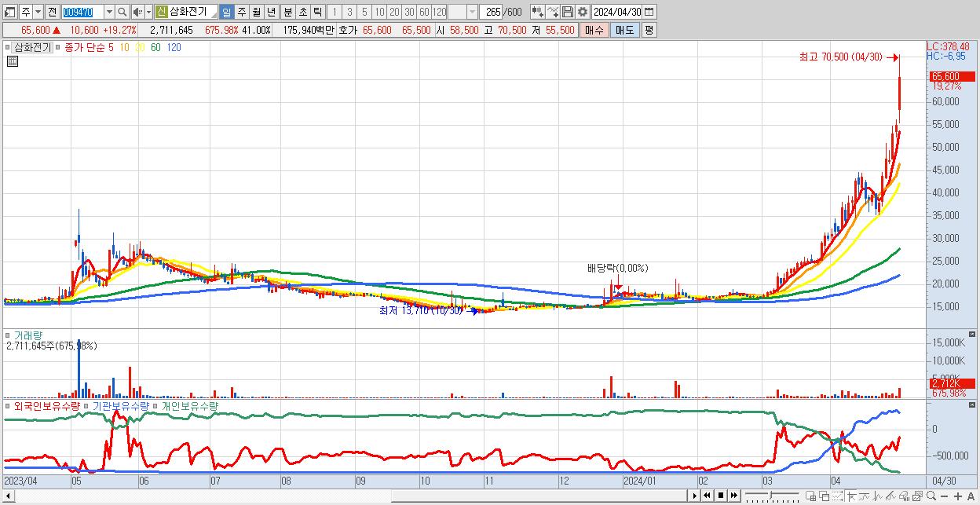The height and width of the screenshot is (505, 980).
Task: Select interval preset button 120
Action: [439, 12]
